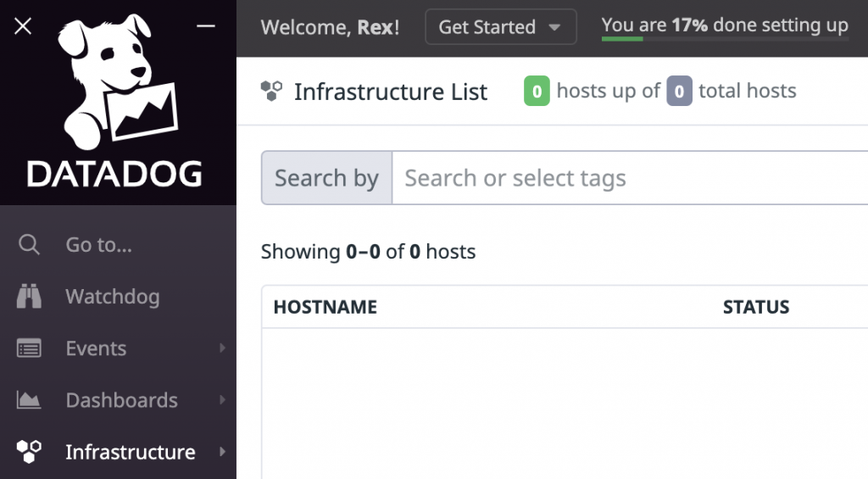Expand the Dashboards submenu arrow
868x479 pixels.
tap(222, 400)
